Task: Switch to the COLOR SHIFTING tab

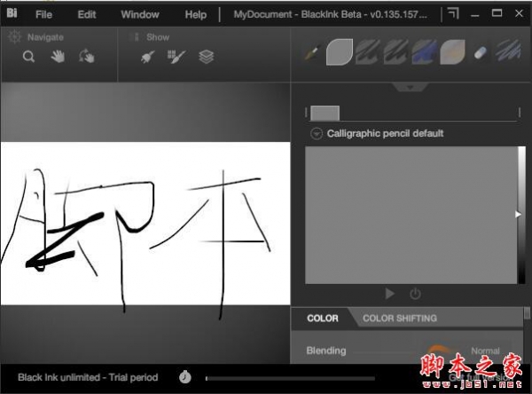Action: tap(399, 318)
